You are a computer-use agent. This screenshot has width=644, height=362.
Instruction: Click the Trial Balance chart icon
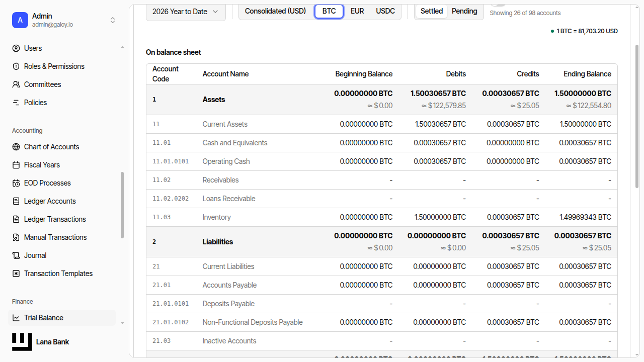point(16,318)
